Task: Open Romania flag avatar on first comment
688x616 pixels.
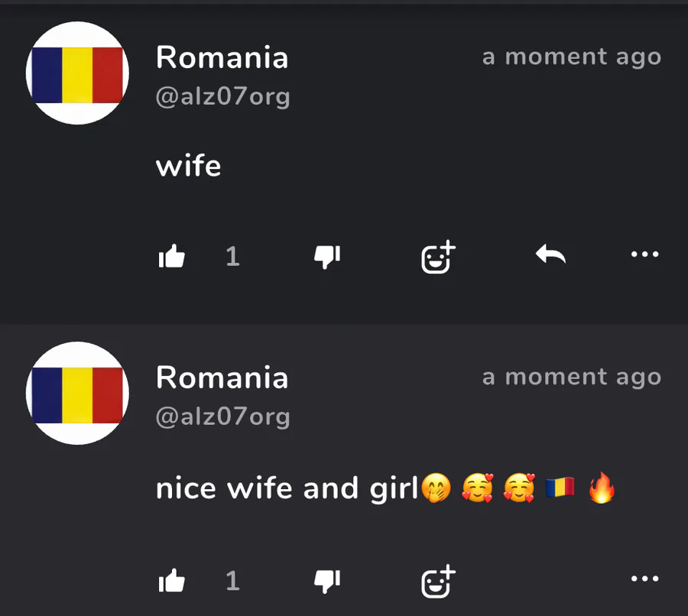Action: click(x=77, y=73)
